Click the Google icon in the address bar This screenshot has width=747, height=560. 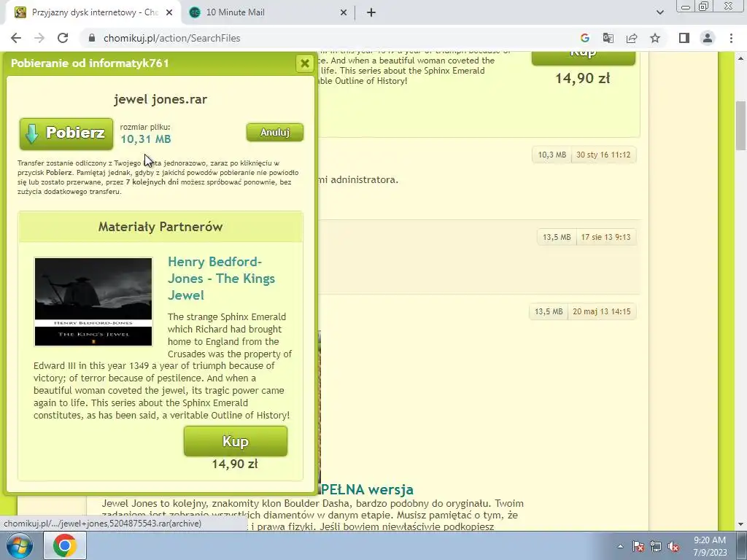(x=585, y=38)
